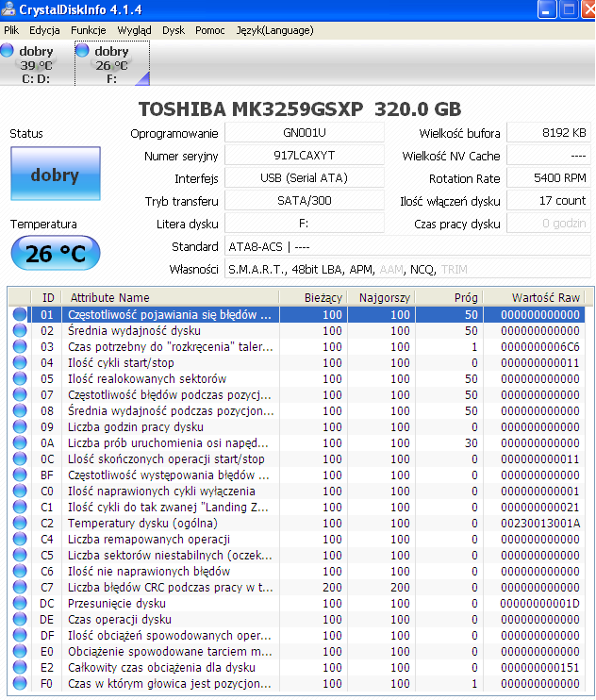The height and width of the screenshot is (700, 596).
Task: Click the status orb for attribute C6
Action: click(x=20, y=571)
